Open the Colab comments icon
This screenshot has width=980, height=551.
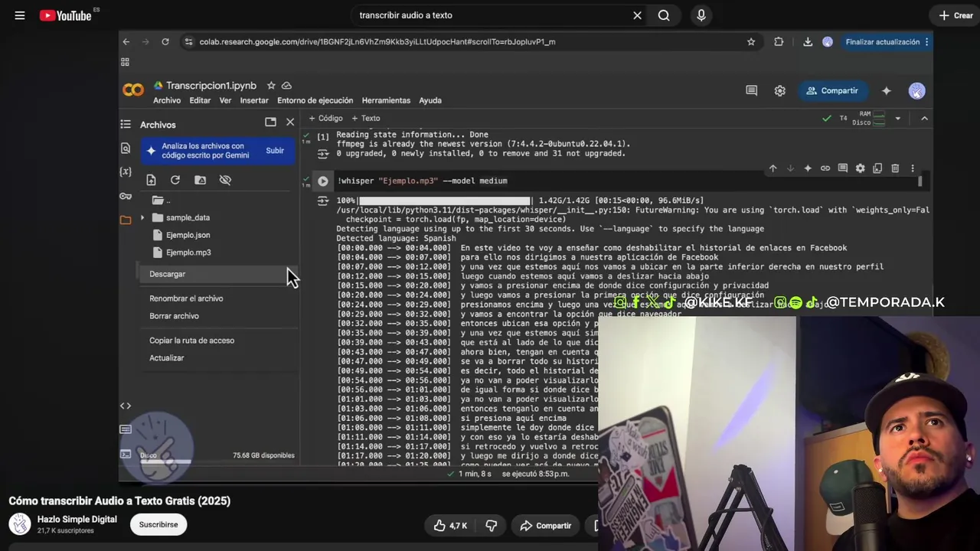(x=752, y=90)
